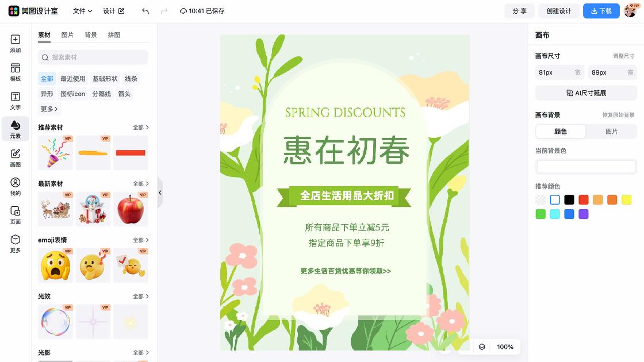Screen dimensions: 644x362
Task: Click the 搜索素材 search field
Action: pyautogui.click(x=93, y=57)
